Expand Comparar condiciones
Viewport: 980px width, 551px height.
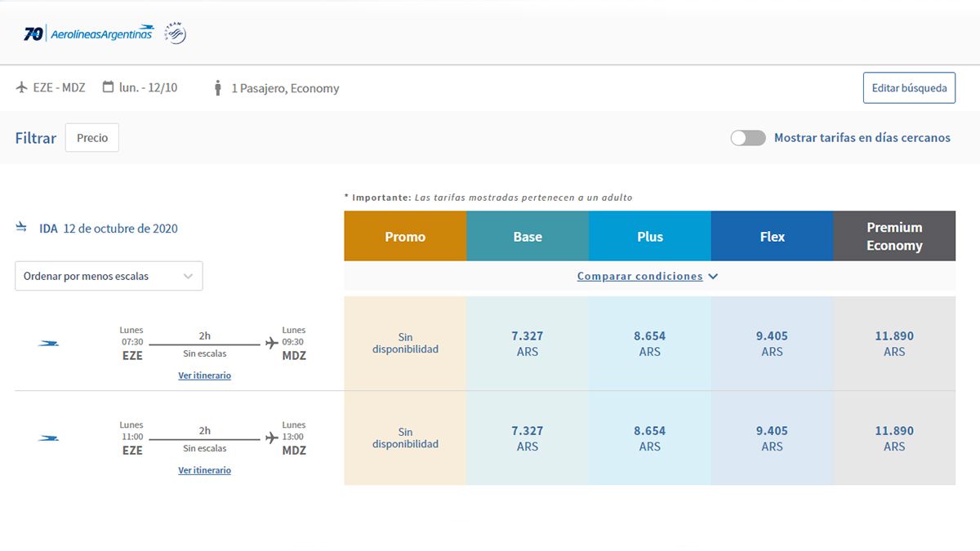[648, 276]
